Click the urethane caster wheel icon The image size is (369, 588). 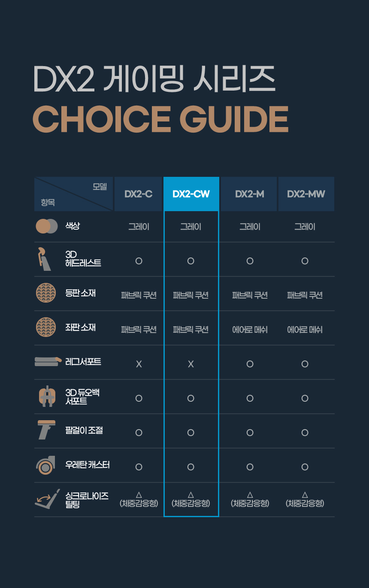point(45,465)
